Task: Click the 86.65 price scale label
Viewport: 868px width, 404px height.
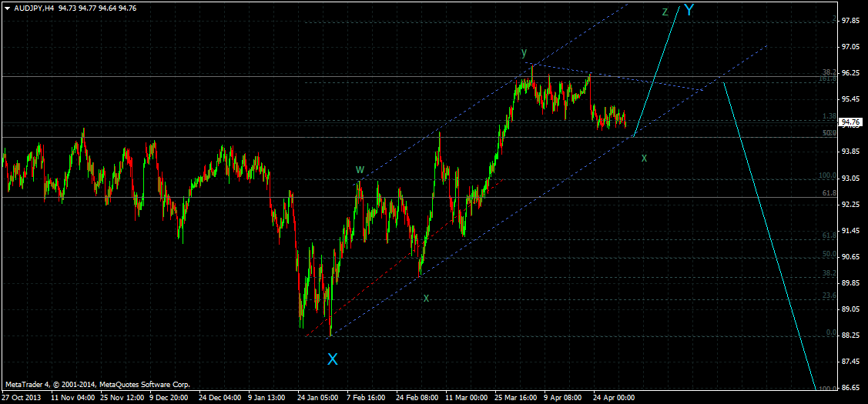Action: click(851, 388)
